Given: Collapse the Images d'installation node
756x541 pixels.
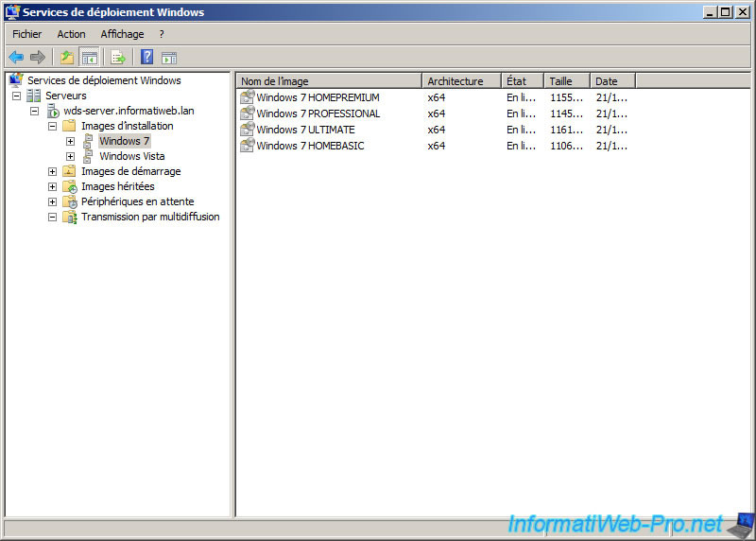Looking at the screenshot, I should [53, 127].
